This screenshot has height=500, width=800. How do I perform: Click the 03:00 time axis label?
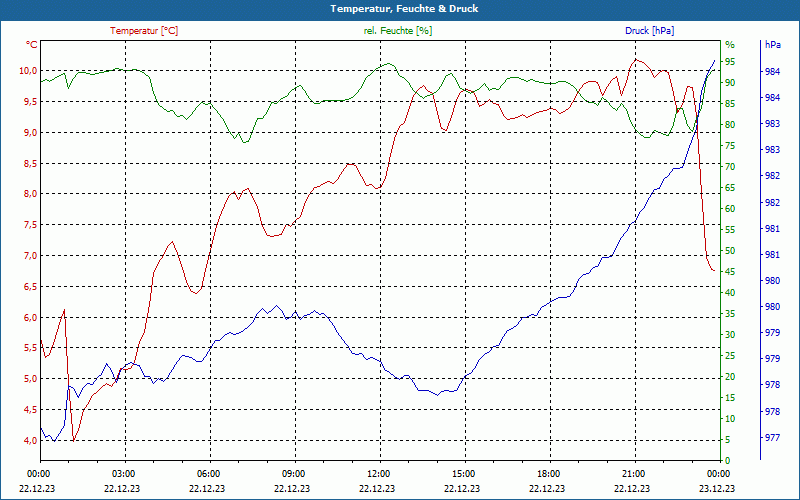(x=122, y=473)
